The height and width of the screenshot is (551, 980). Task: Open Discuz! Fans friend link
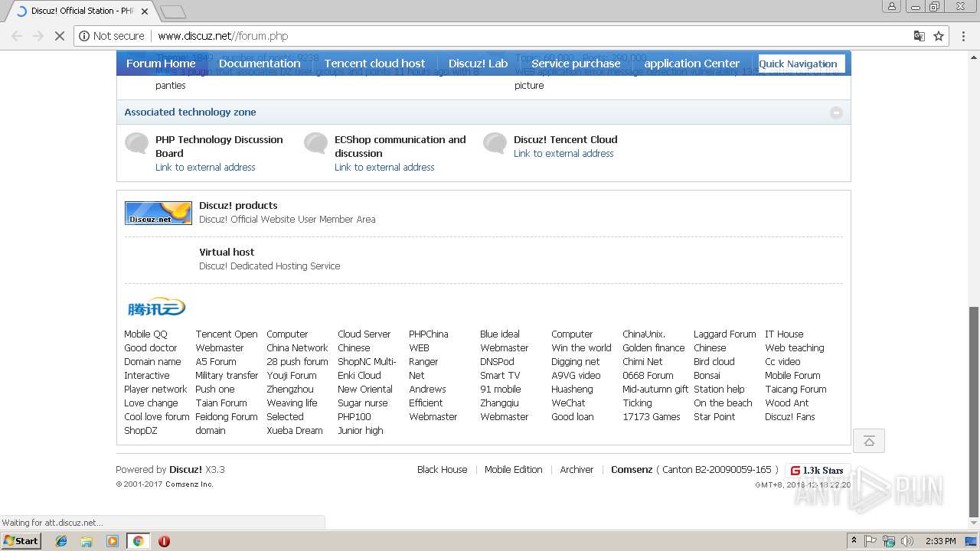click(789, 417)
